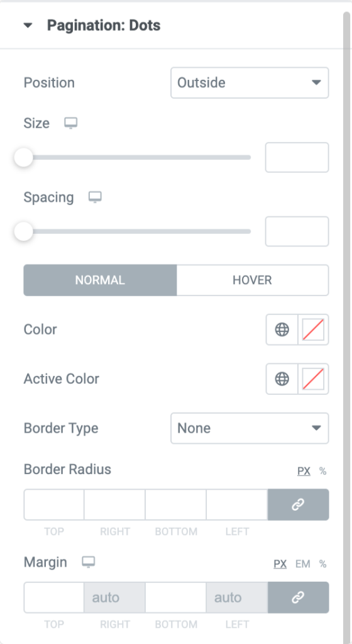This screenshot has height=644, width=352.
Task: Toggle the Border Radius link values icon
Action: (298, 504)
